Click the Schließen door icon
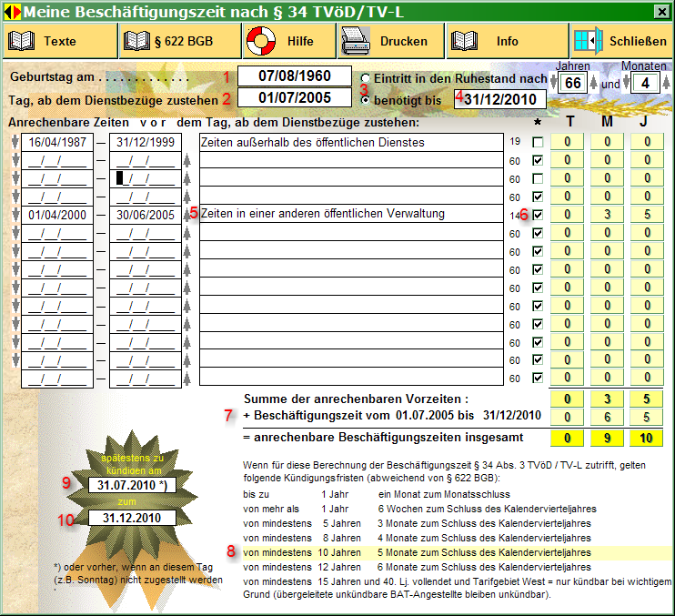 coord(588,41)
